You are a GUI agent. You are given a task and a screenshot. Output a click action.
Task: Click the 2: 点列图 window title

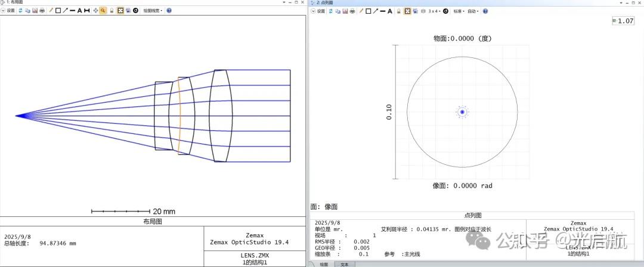324,2
